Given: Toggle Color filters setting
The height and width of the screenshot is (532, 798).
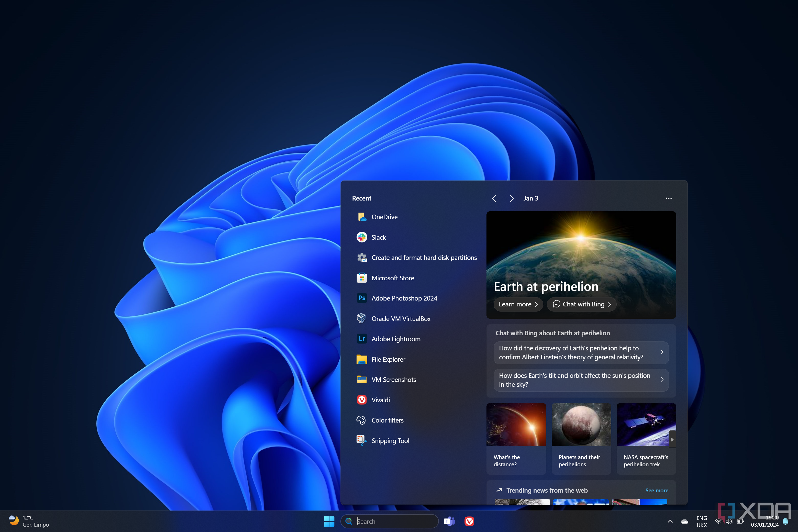Looking at the screenshot, I should 386,420.
